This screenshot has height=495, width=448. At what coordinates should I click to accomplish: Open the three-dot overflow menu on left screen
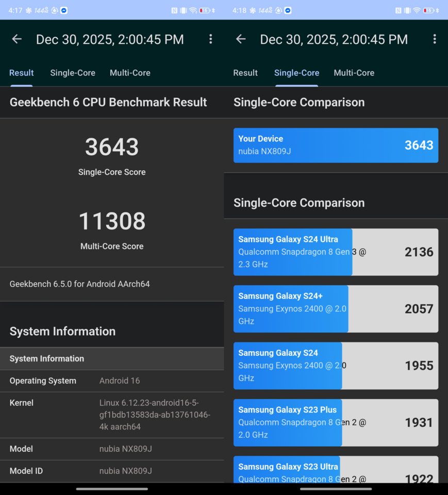coord(210,39)
